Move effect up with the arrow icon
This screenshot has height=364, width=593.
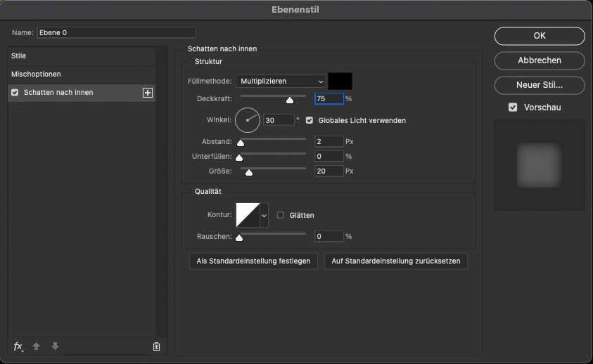click(x=37, y=346)
